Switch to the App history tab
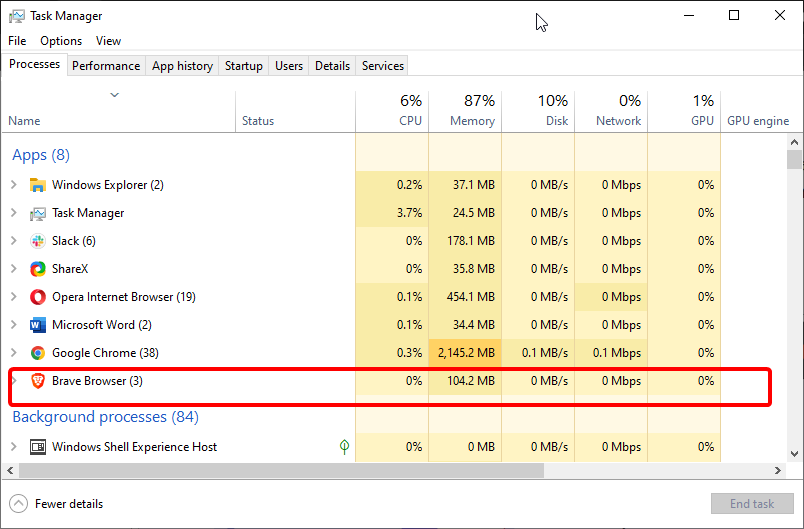This screenshot has height=529, width=804. click(x=182, y=66)
